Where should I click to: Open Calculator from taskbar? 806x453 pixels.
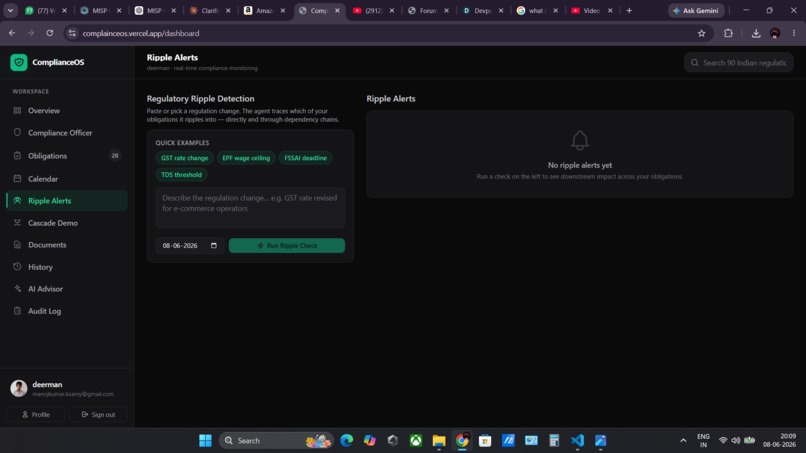click(x=554, y=441)
